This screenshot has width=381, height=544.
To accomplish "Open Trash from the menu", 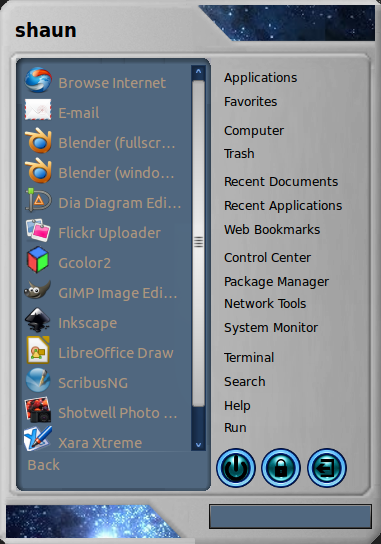I will (239, 153).
